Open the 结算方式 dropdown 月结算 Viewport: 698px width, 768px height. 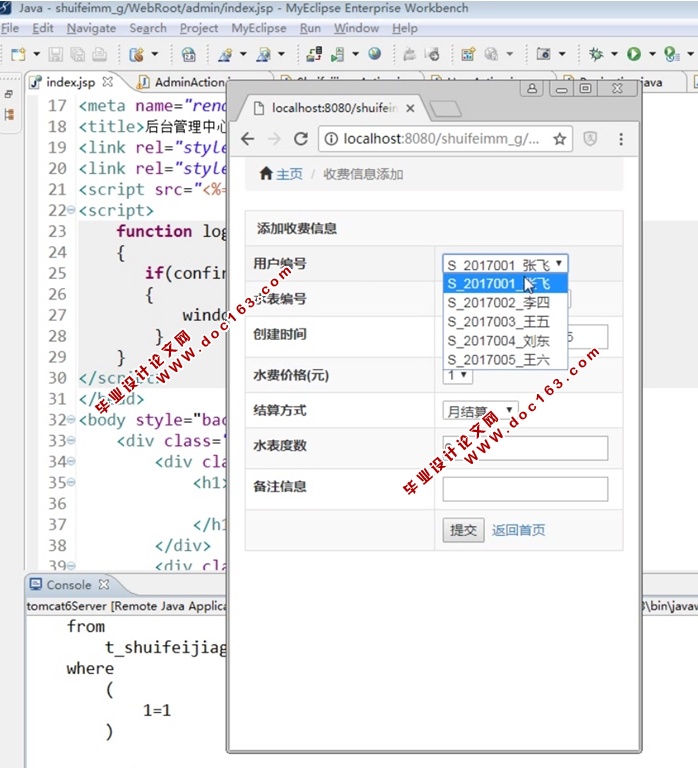click(x=480, y=410)
